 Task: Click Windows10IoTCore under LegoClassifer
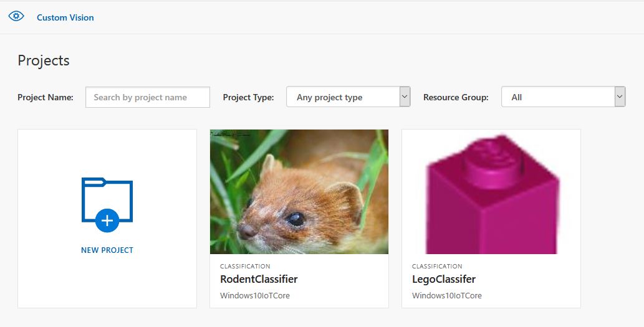click(x=447, y=295)
